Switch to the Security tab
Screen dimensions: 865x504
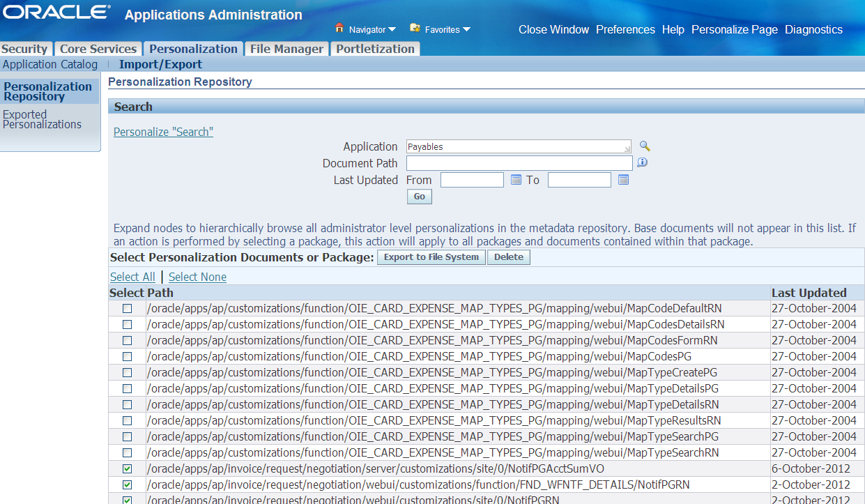[x=24, y=49]
